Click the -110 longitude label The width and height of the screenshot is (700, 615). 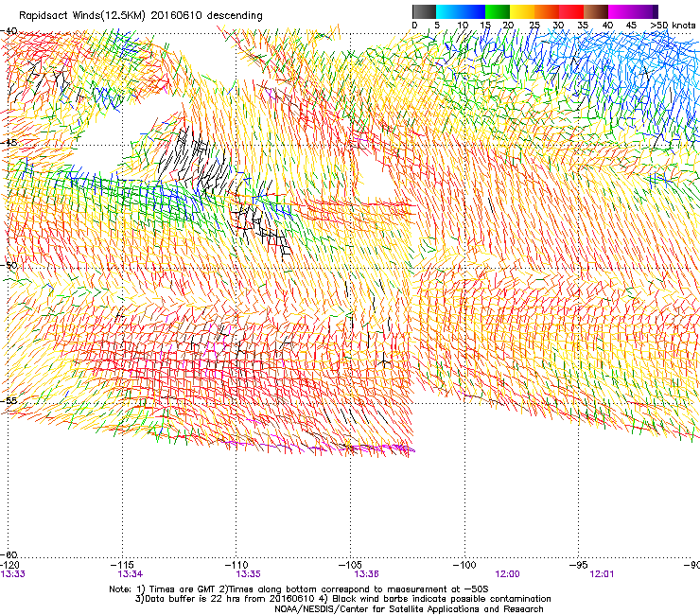(236, 565)
